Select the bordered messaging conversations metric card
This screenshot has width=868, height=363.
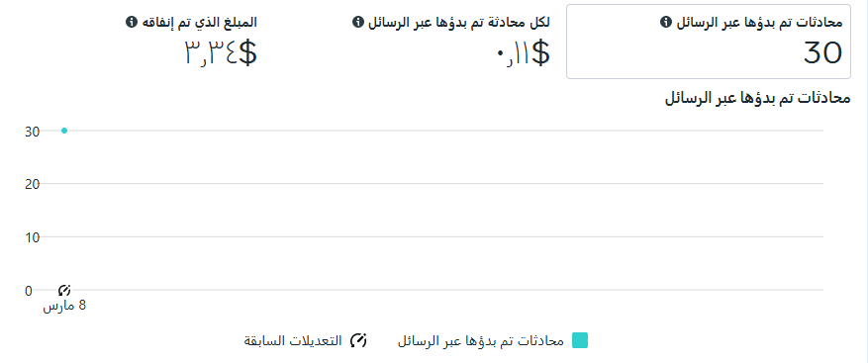point(708,42)
